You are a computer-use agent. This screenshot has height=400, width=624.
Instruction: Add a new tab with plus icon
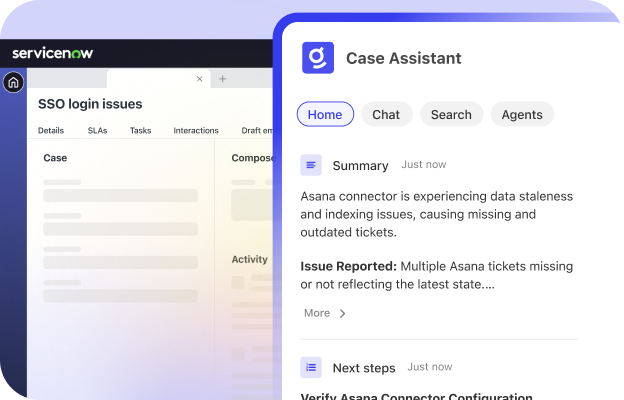pyautogui.click(x=222, y=79)
